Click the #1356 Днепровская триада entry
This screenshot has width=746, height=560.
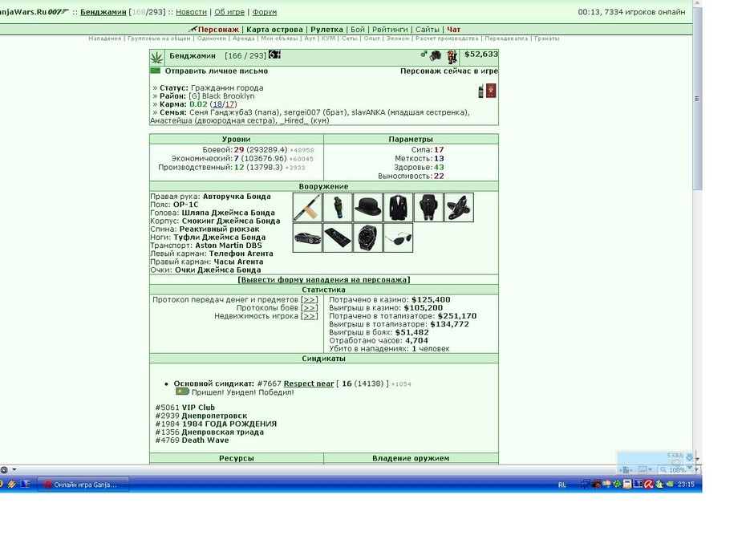[209, 432]
